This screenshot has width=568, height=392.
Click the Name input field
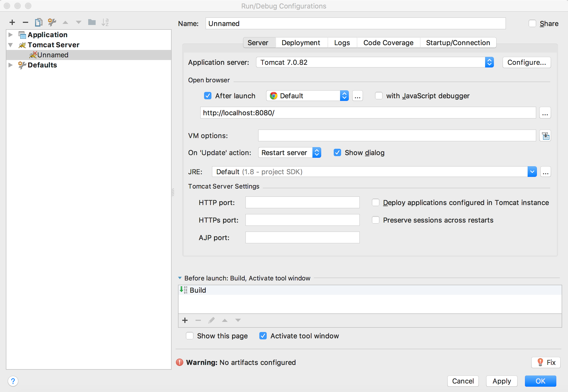[x=355, y=24]
